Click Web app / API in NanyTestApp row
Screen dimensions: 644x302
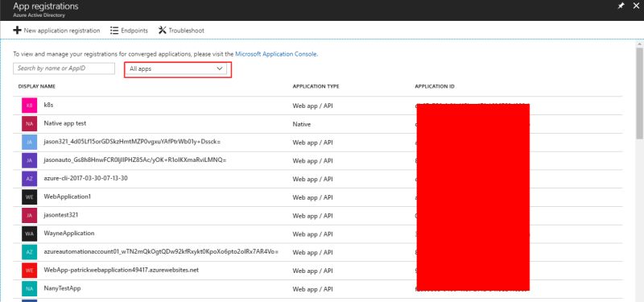tap(312, 289)
